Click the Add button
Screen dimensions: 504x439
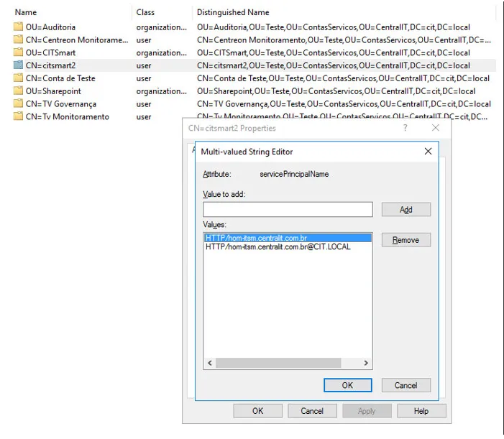(406, 209)
